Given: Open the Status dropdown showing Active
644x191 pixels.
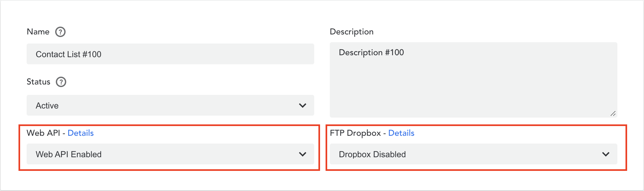Looking at the screenshot, I should (170, 105).
